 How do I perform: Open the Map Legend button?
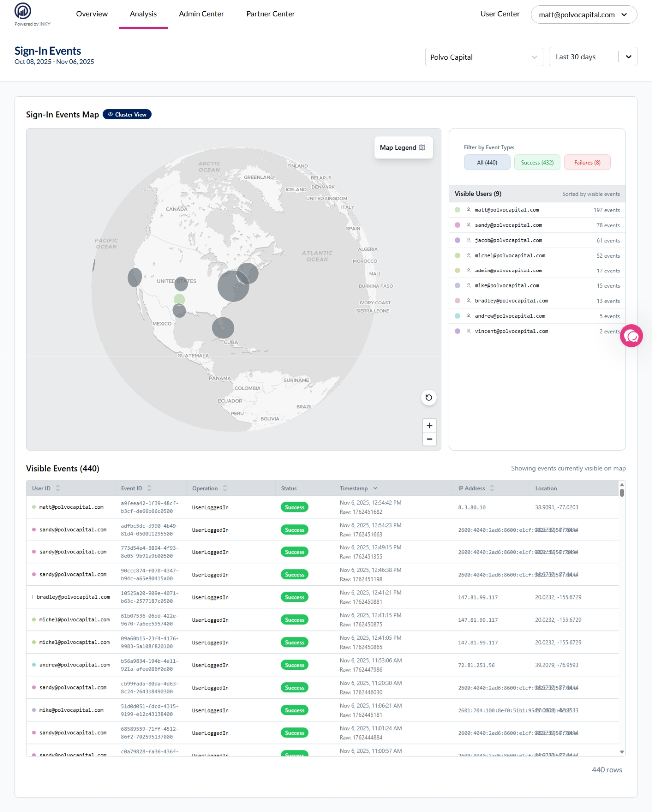tap(403, 148)
